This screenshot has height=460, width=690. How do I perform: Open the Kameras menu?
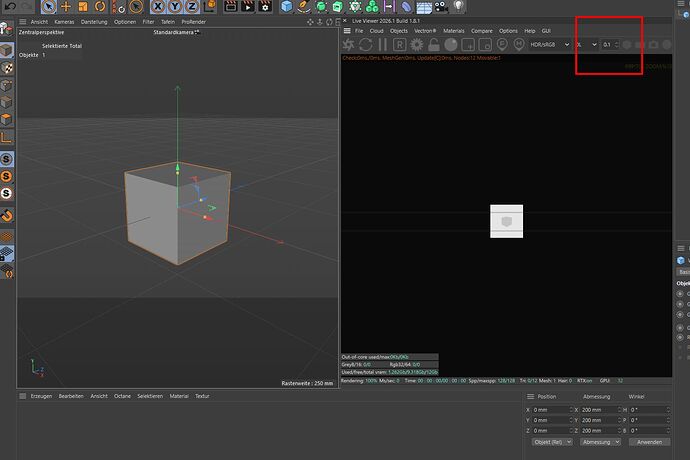click(64, 22)
